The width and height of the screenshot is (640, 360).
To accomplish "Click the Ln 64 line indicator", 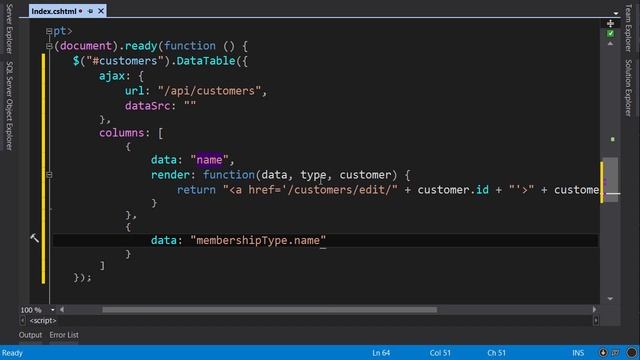I will point(381,353).
